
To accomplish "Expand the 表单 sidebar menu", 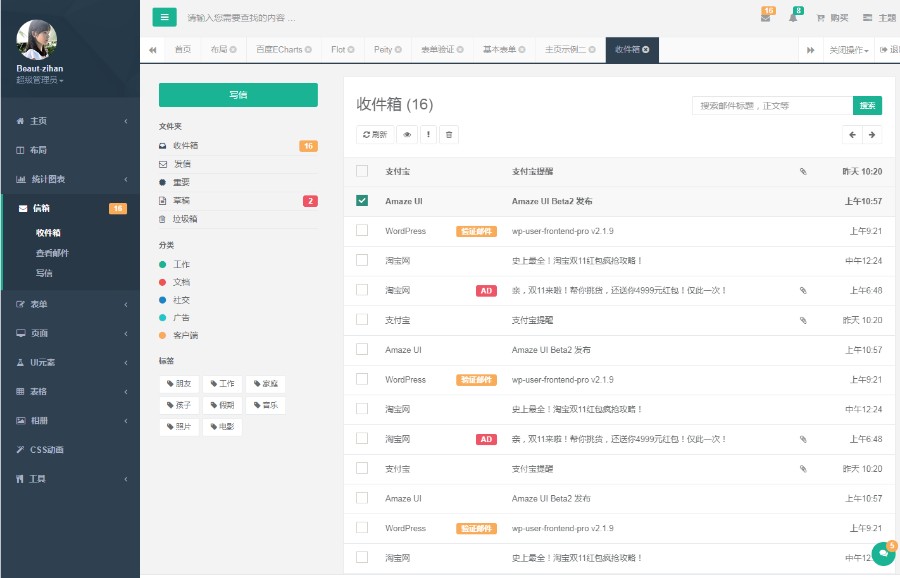I will pyautogui.click(x=71, y=304).
